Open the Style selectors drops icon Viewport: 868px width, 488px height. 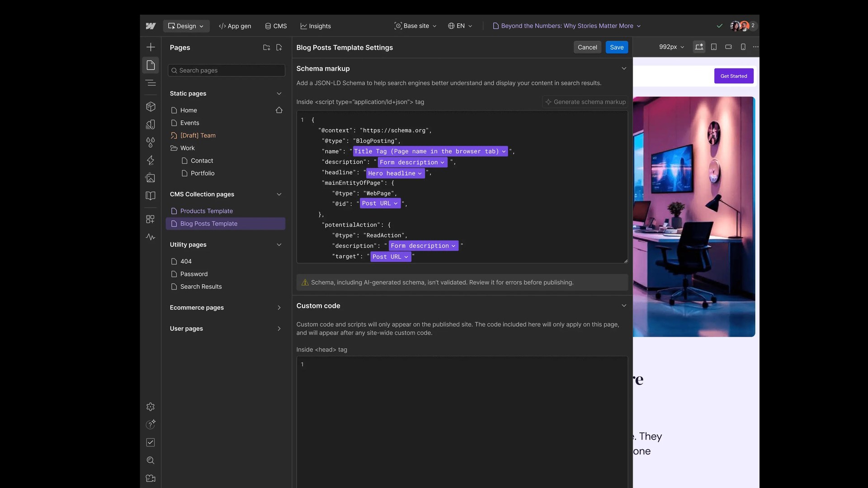click(x=151, y=142)
